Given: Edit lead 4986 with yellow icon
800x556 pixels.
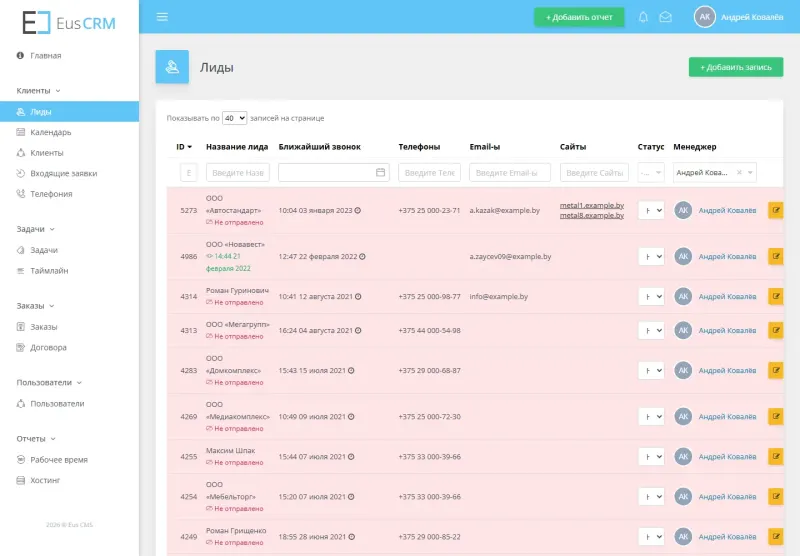Looking at the screenshot, I should [776, 256].
